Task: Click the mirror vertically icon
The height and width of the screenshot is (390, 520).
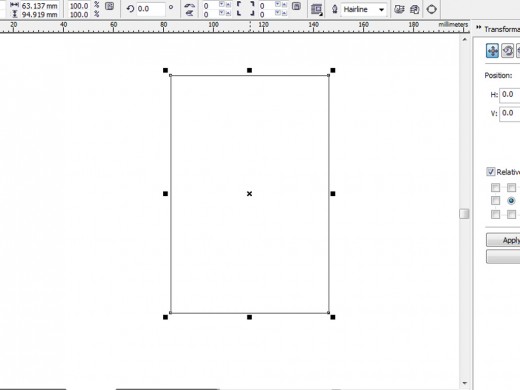Action: point(189,13)
